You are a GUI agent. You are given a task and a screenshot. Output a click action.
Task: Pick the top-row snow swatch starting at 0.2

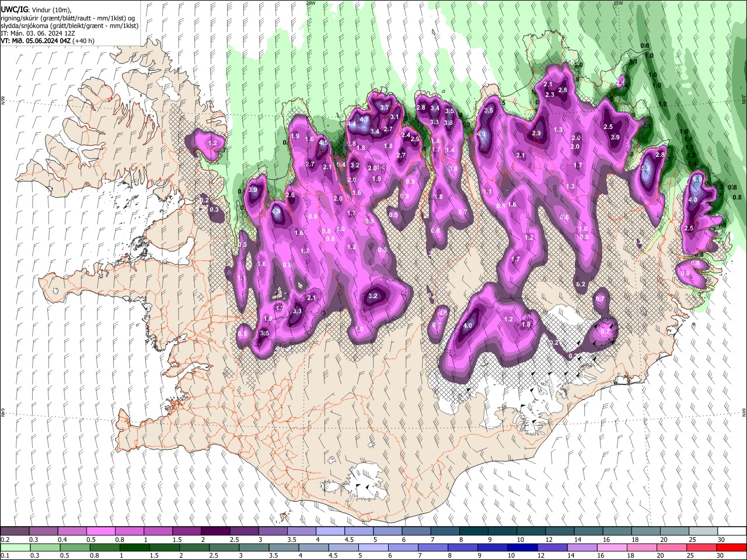[x=15, y=531]
